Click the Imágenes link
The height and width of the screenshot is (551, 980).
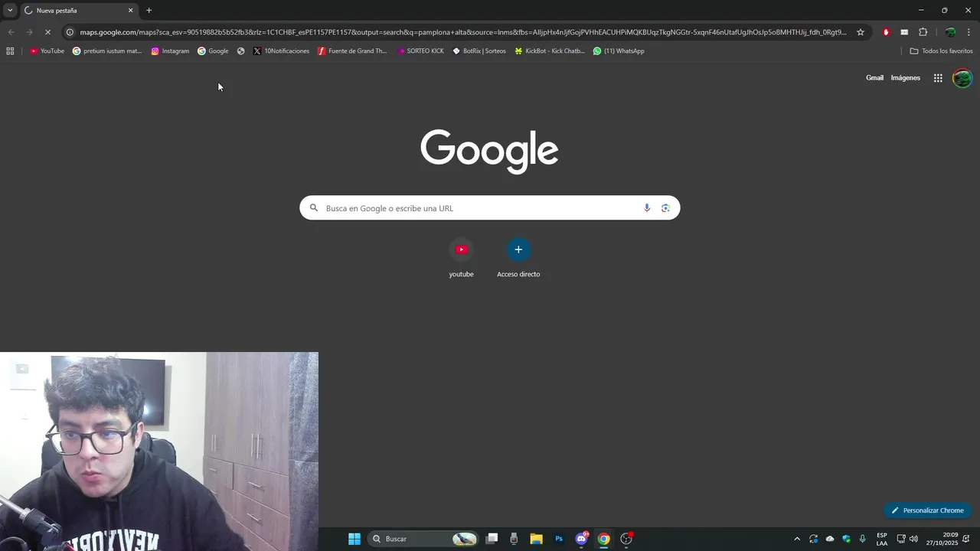click(x=906, y=78)
